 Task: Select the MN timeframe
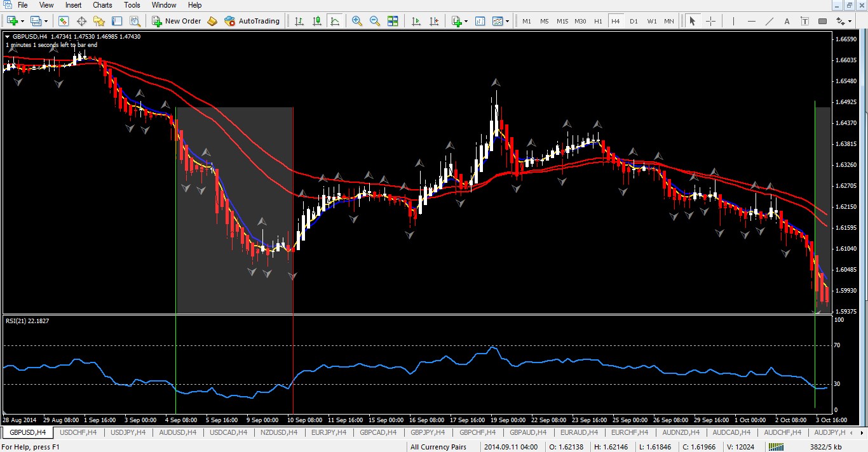669,21
